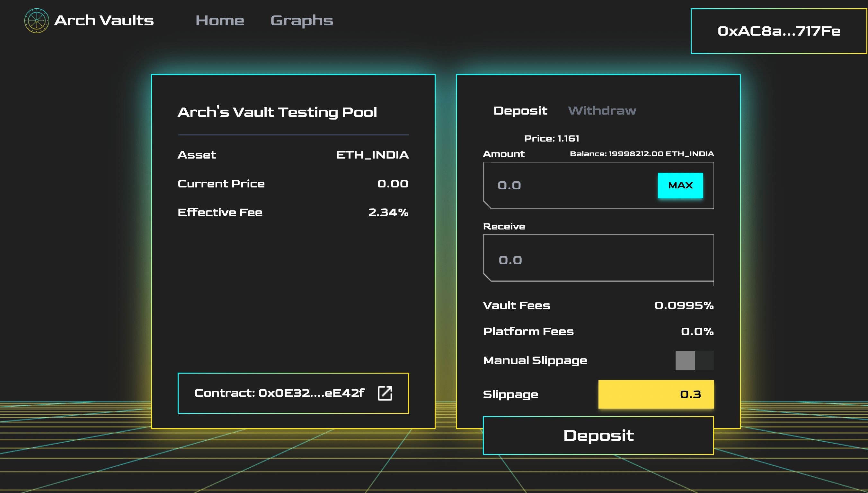Go to the Home nav item
The image size is (868, 493).
tap(220, 21)
